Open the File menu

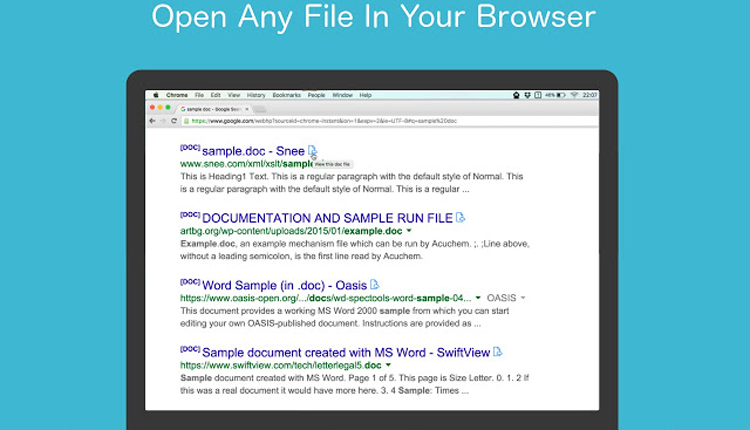pos(199,95)
